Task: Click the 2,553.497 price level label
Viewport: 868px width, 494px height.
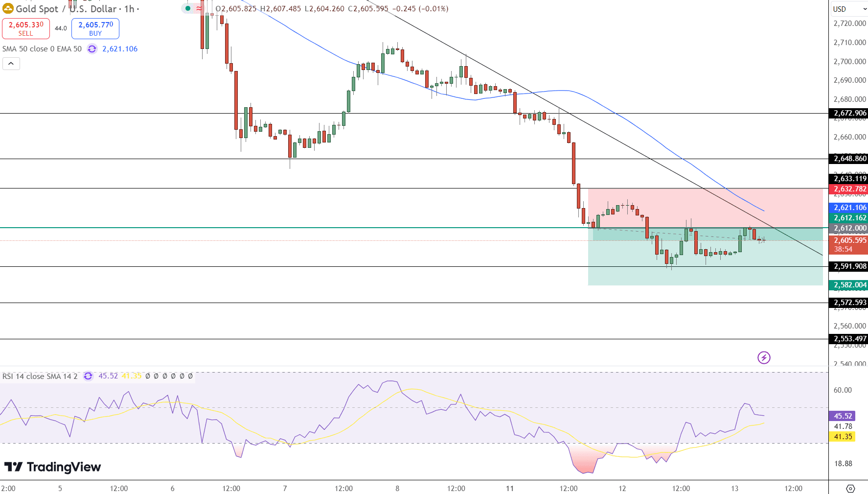Action: (x=849, y=339)
